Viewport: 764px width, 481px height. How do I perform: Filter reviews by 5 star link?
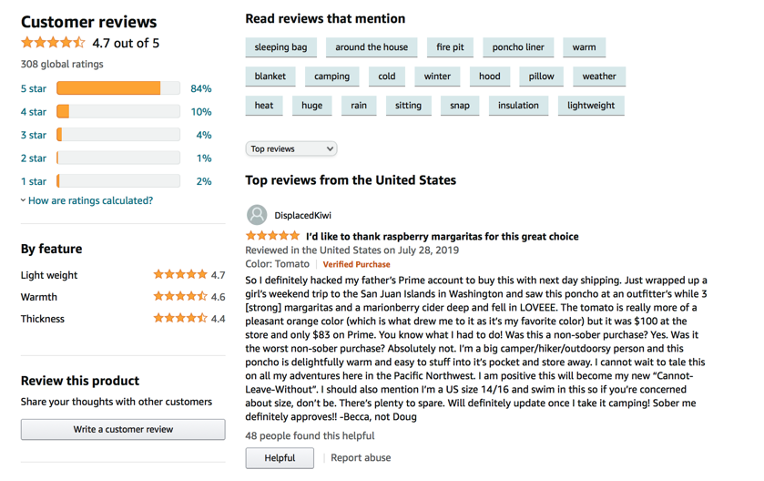click(x=34, y=89)
